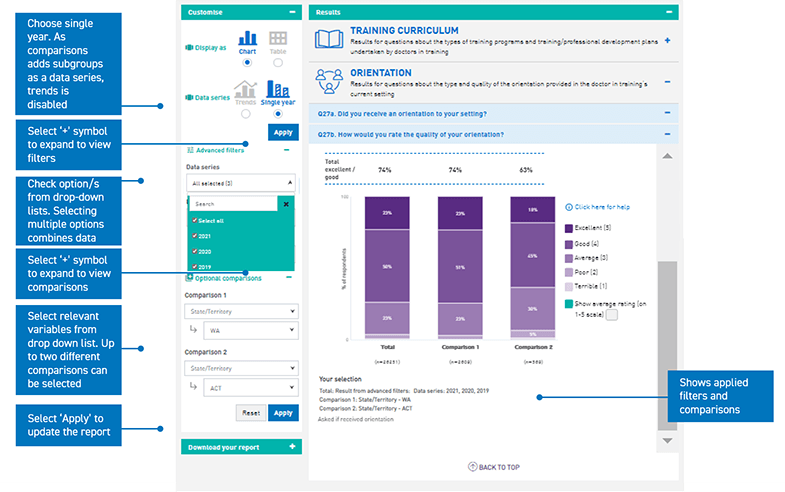Open the Comparison 1 State/Territory dropdown
This screenshot has height=492, width=785.
241,311
